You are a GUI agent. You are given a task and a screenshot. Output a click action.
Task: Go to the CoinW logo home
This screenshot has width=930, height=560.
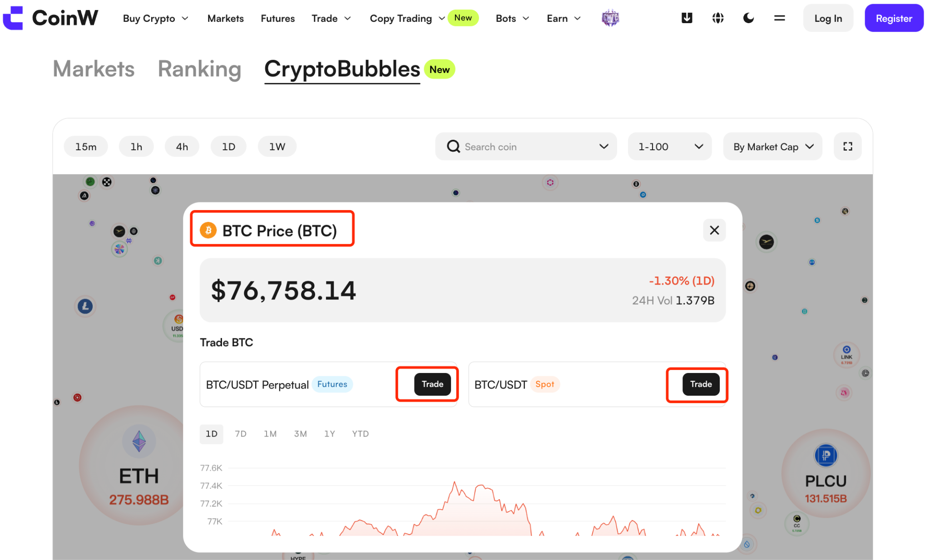[x=50, y=18]
